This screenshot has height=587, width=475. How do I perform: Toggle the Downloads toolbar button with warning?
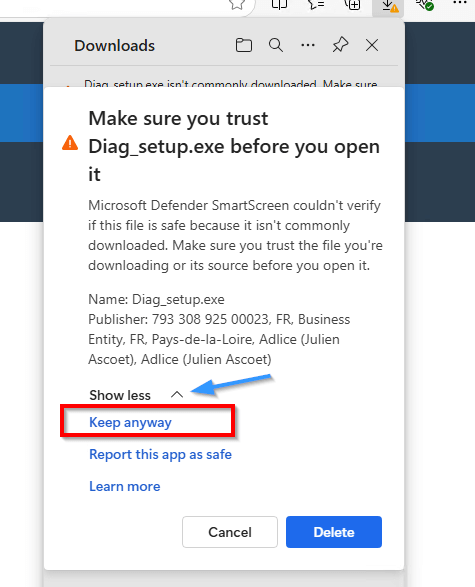(x=388, y=7)
